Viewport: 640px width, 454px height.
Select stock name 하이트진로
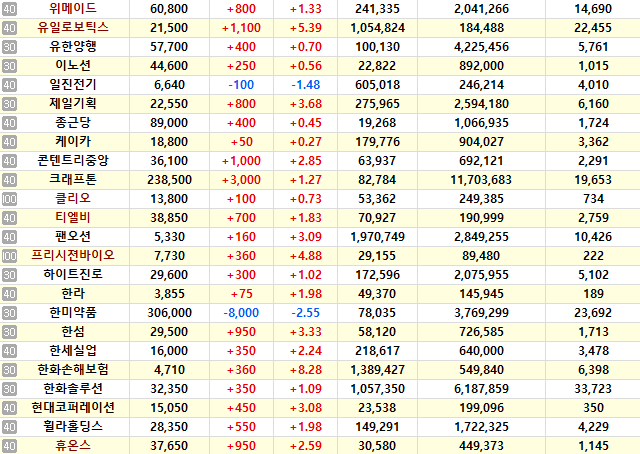point(73,274)
